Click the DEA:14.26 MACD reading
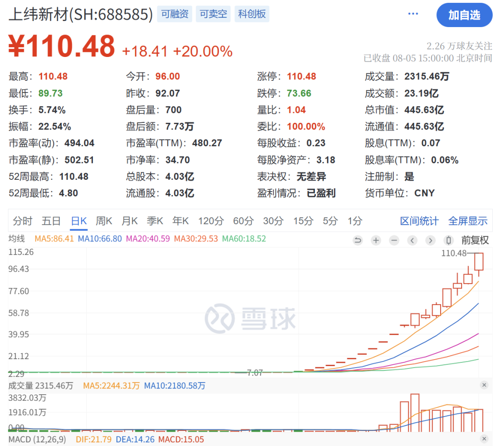The width and height of the screenshot is (504, 446). 135,439
